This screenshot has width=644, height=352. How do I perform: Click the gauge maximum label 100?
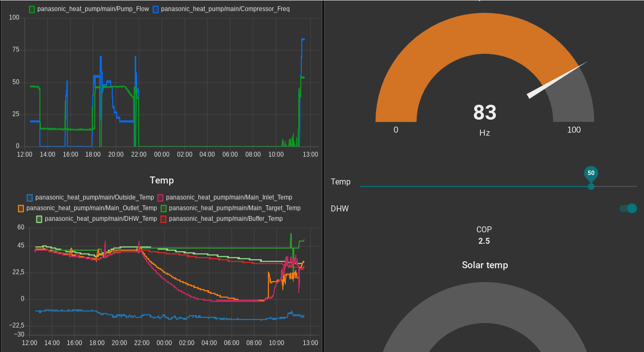[574, 130]
